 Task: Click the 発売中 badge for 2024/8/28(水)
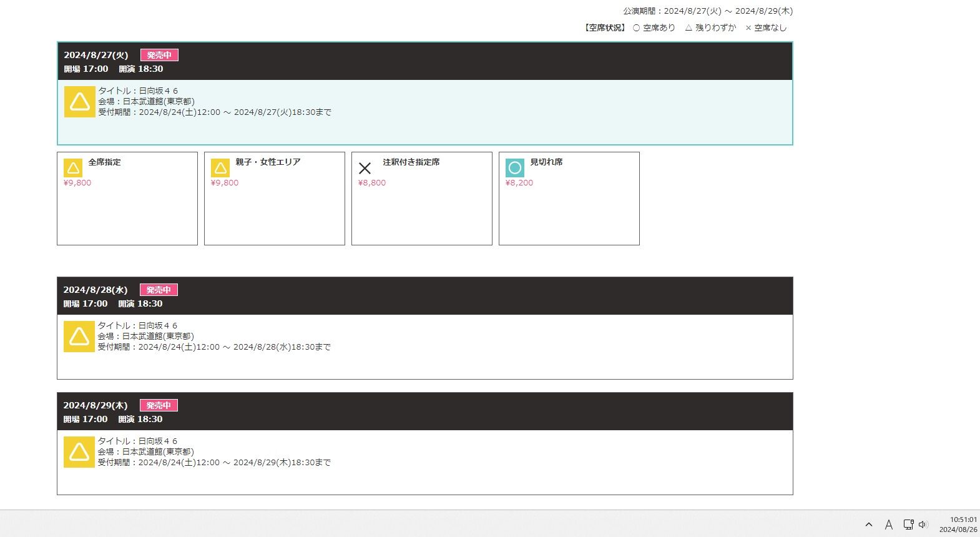(x=159, y=290)
